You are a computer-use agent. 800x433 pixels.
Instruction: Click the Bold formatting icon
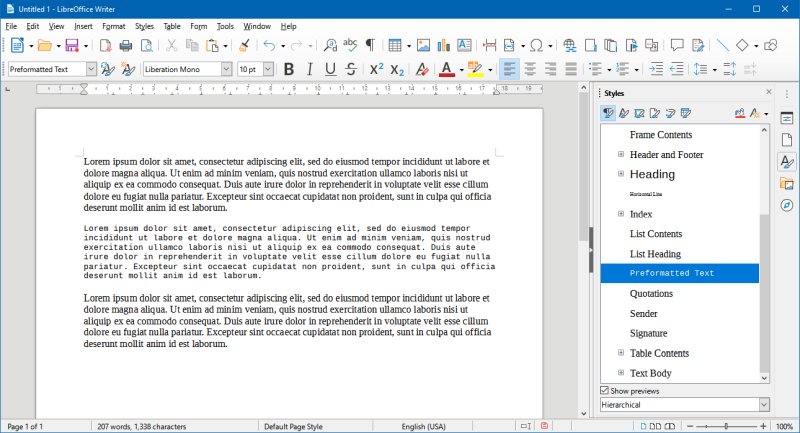[289, 69]
